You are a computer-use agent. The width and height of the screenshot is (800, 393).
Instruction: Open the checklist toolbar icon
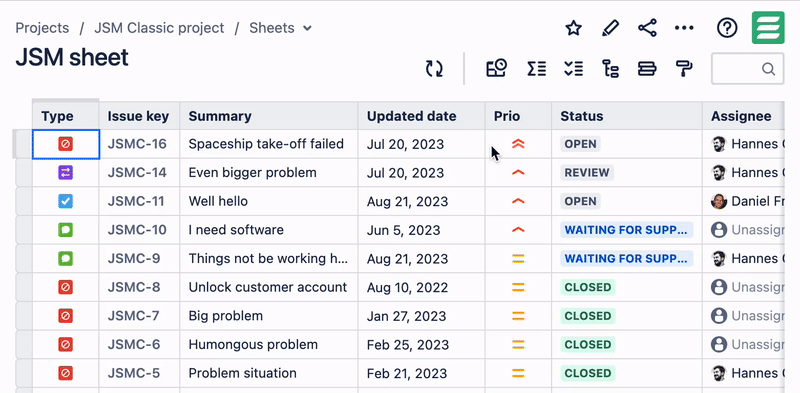(x=573, y=68)
